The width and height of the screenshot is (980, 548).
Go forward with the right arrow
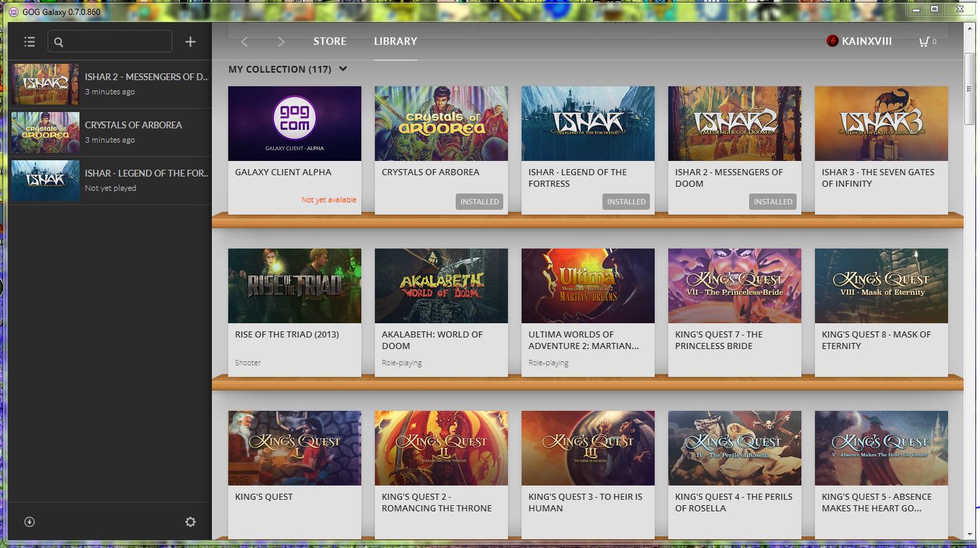pos(281,42)
